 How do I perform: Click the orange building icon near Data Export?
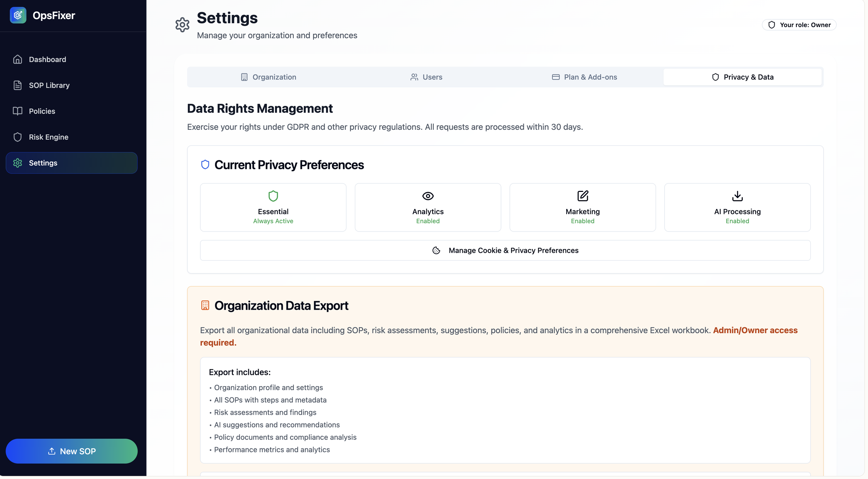pos(205,305)
